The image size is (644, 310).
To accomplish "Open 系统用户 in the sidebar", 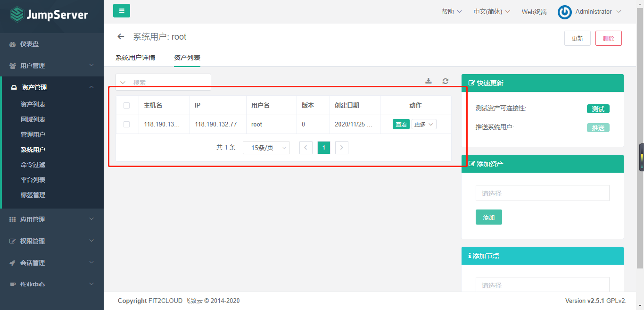I will 33,150.
